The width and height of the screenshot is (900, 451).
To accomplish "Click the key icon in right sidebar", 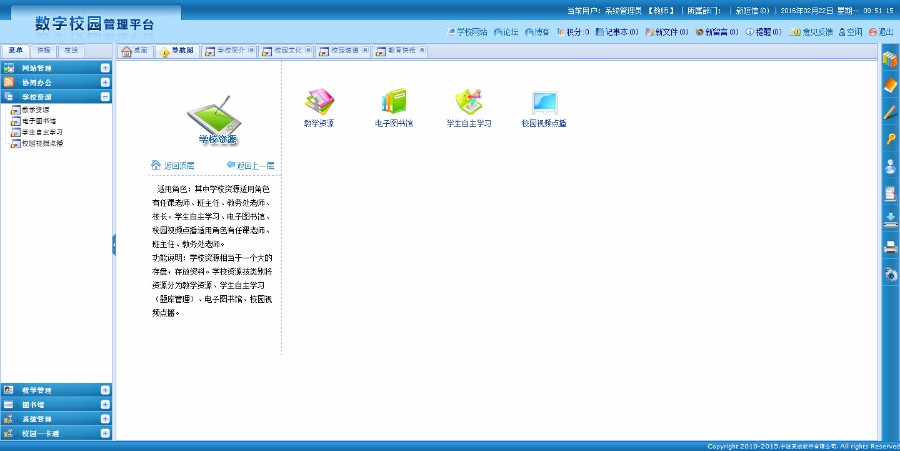I will coord(890,139).
